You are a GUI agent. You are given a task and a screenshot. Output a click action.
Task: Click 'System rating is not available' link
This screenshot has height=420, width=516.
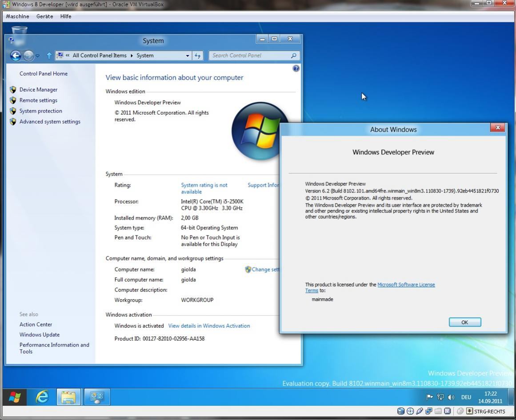point(204,188)
